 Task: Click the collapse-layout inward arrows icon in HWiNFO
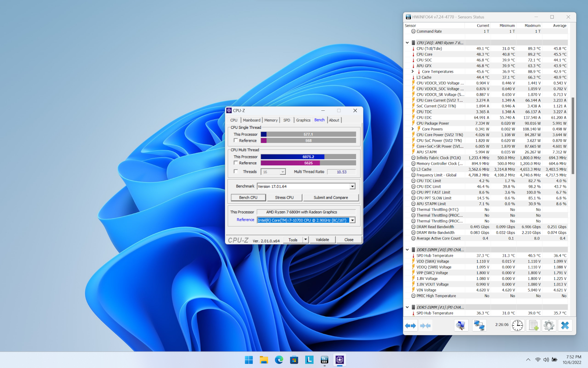[425, 326]
